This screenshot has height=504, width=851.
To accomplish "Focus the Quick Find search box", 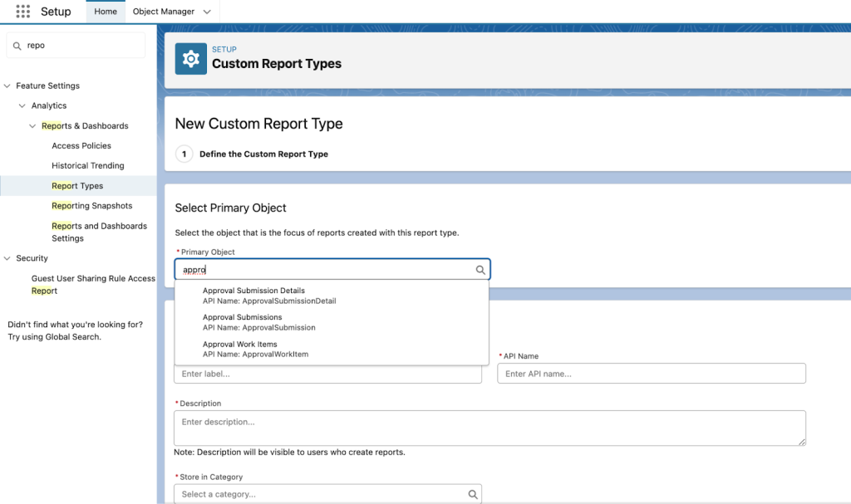I will click(76, 46).
